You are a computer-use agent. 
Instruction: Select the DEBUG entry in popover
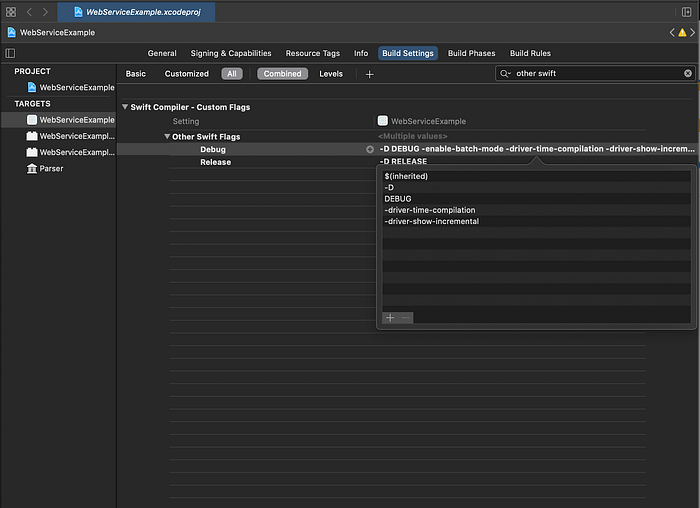[536, 199]
